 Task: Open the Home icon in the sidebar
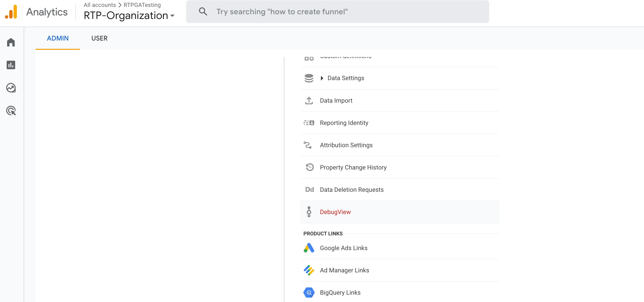pos(11,42)
